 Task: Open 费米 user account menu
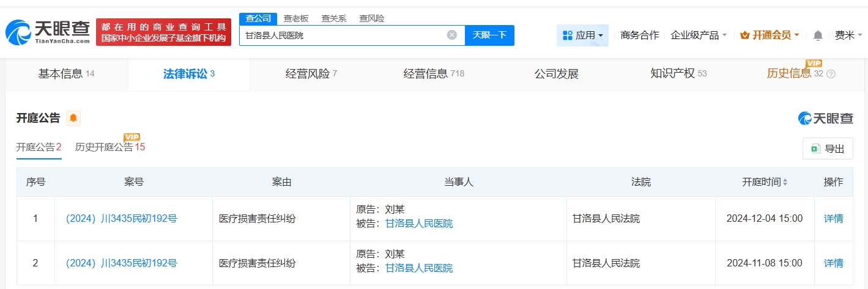pyautogui.click(x=848, y=35)
